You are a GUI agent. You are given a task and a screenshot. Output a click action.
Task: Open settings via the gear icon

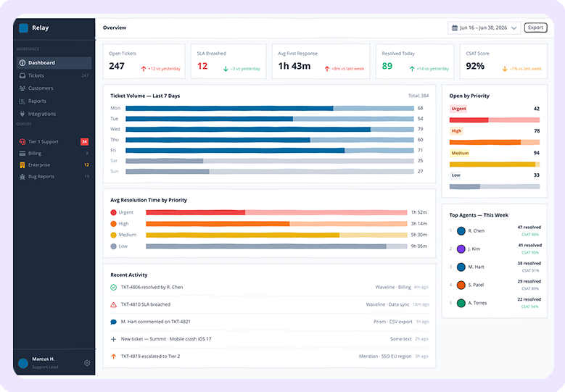pyautogui.click(x=87, y=363)
